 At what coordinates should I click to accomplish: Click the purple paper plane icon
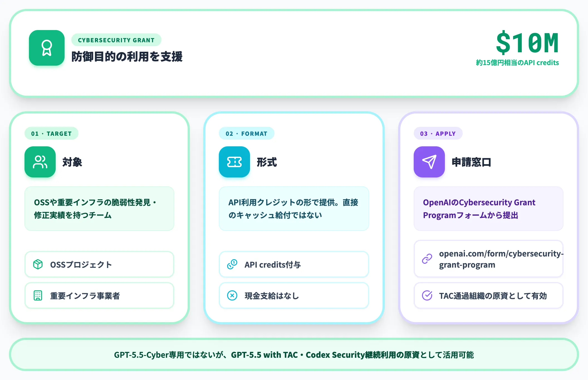(x=429, y=162)
